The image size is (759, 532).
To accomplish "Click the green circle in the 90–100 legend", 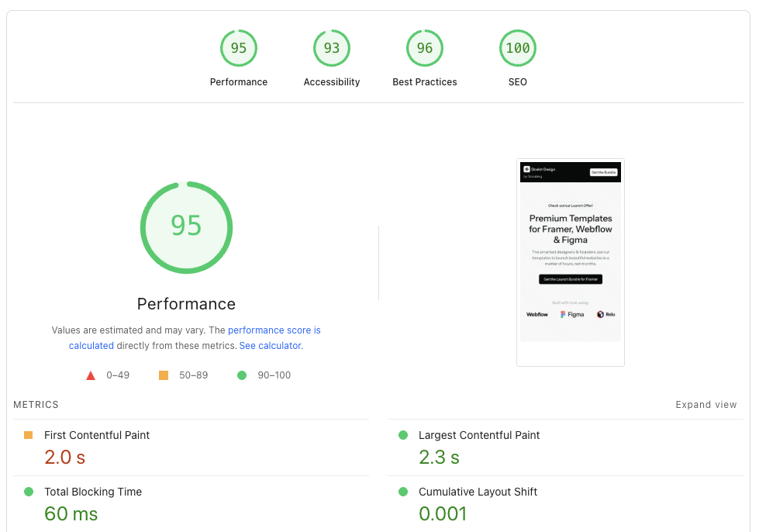I will tap(240, 375).
